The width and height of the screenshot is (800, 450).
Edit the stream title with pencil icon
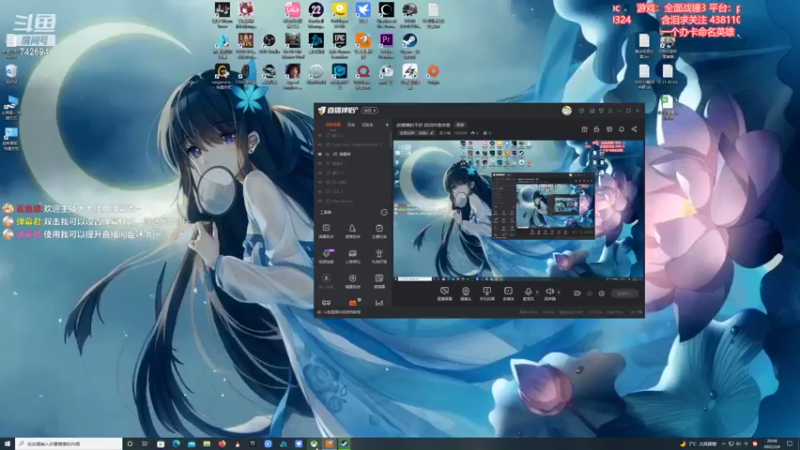click(x=432, y=133)
